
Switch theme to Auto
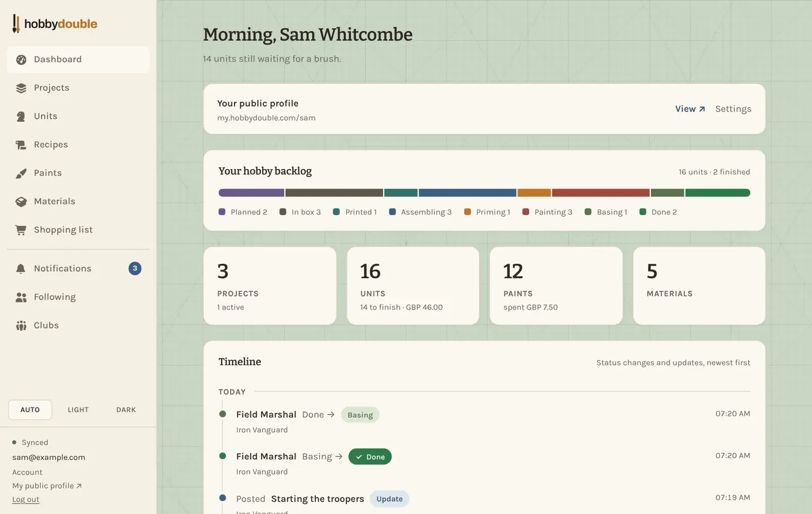click(x=30, y=410)
